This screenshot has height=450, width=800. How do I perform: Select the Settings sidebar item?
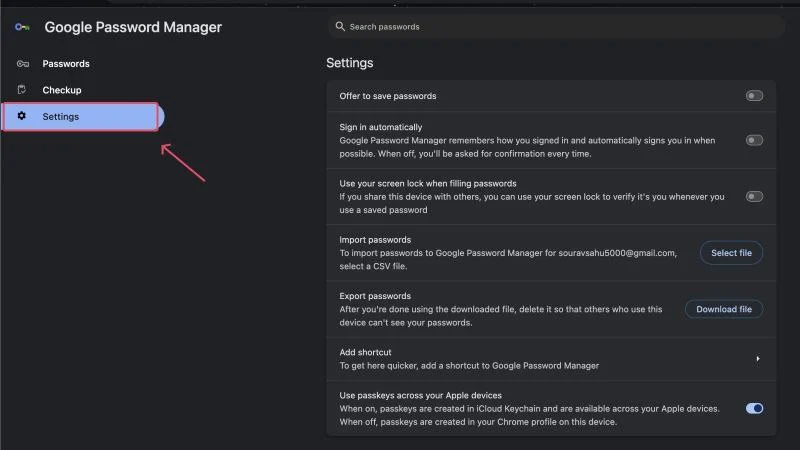(81, 117)
